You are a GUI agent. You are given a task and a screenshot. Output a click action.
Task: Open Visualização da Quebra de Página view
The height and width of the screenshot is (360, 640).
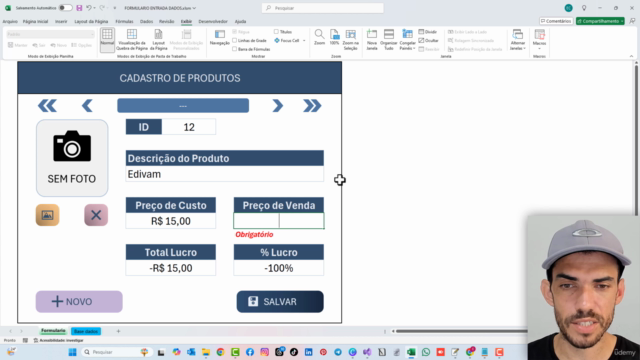pos(131,40)
